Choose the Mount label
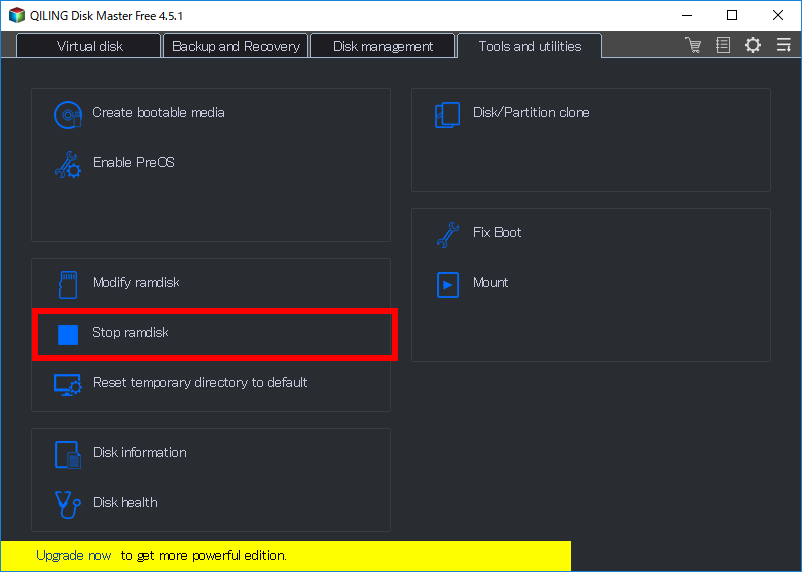802x572 pixels. (x=491, y=282)
